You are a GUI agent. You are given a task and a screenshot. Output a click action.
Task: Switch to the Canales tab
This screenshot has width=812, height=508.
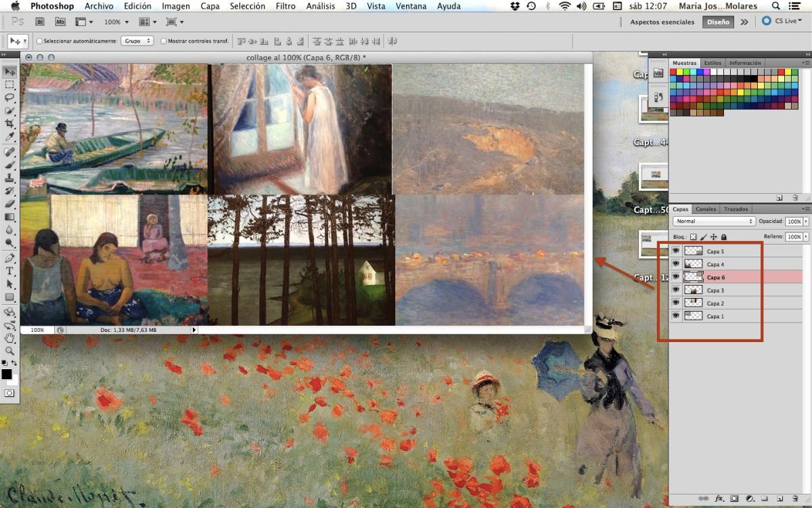point(705,209)
